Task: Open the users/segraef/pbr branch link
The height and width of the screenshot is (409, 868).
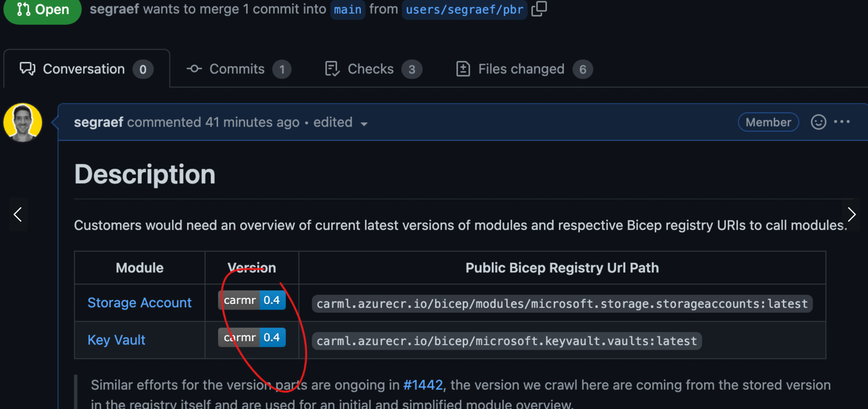Action: tap(464, 9)
